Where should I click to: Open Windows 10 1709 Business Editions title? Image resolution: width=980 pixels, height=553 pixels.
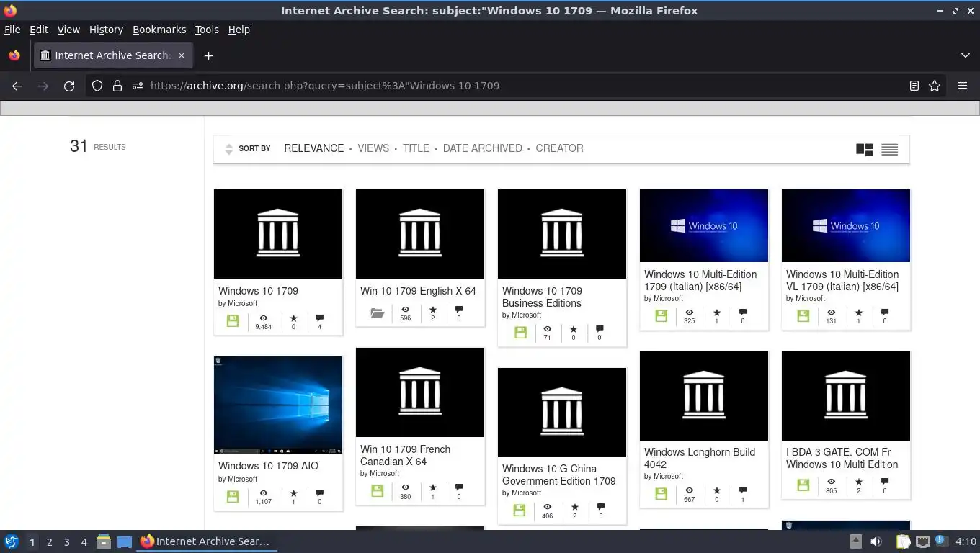pos(542,297)
